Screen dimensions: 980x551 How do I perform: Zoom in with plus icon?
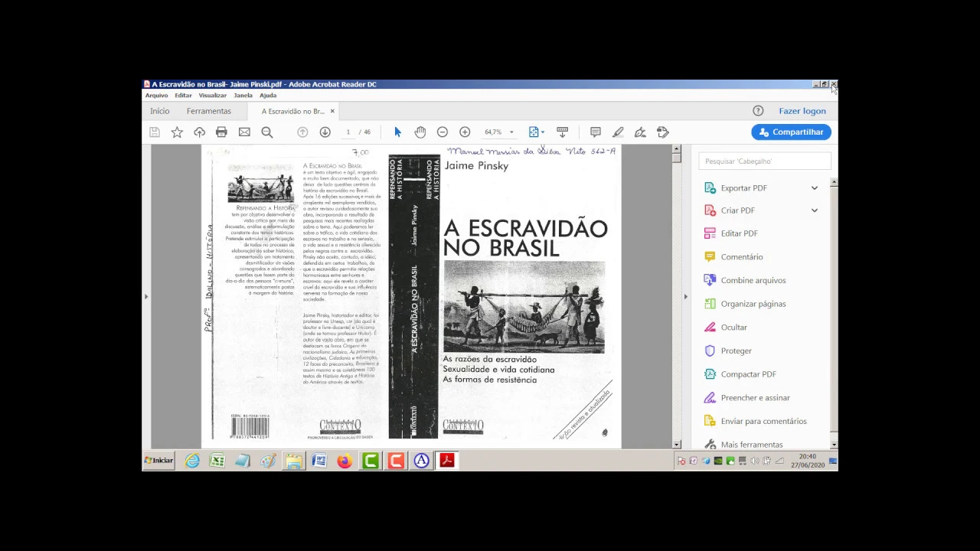point(465,132)
